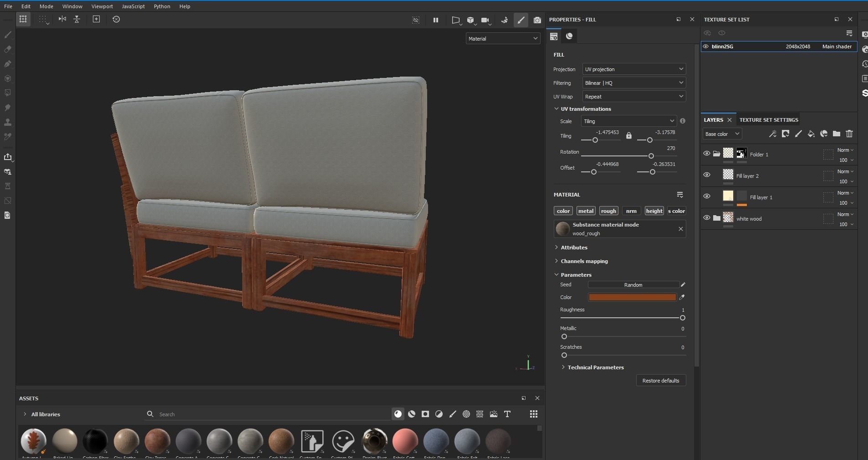Open the Filtering dropdown
868x460 pixels.
[634, 83]
